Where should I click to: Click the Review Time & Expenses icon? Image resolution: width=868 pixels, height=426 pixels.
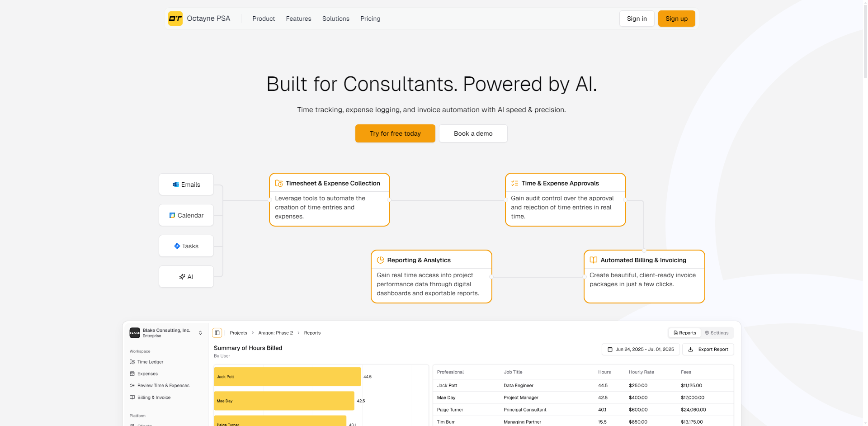click(132, 386)
